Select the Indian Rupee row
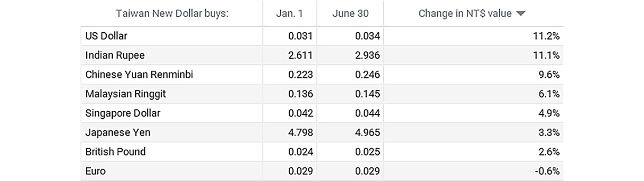Viewport: 644px width, 181px height. coord(322,55)
